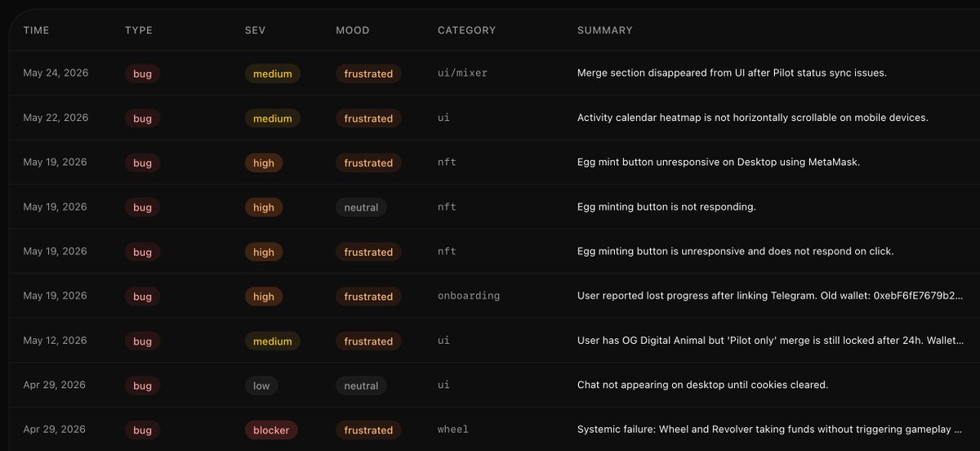Screen dimensions: 980x451
Task: Open the 'Chat not appearing on desktop' summary
Action: click(703, 386)
